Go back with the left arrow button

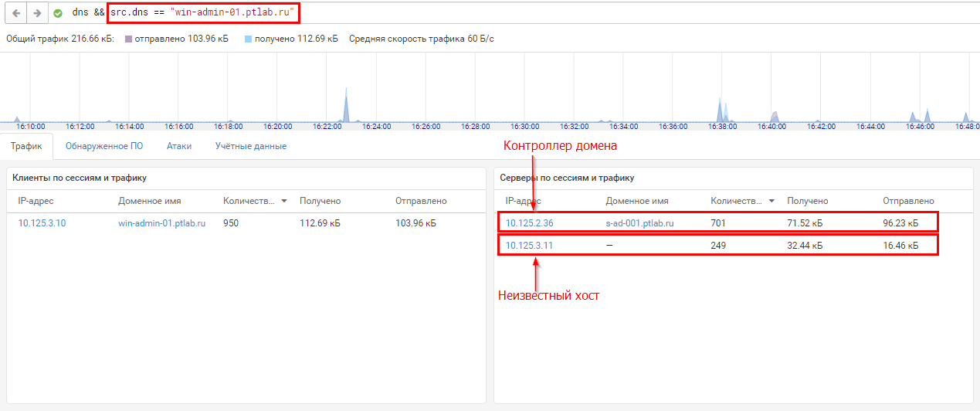[x=16, y=13]
